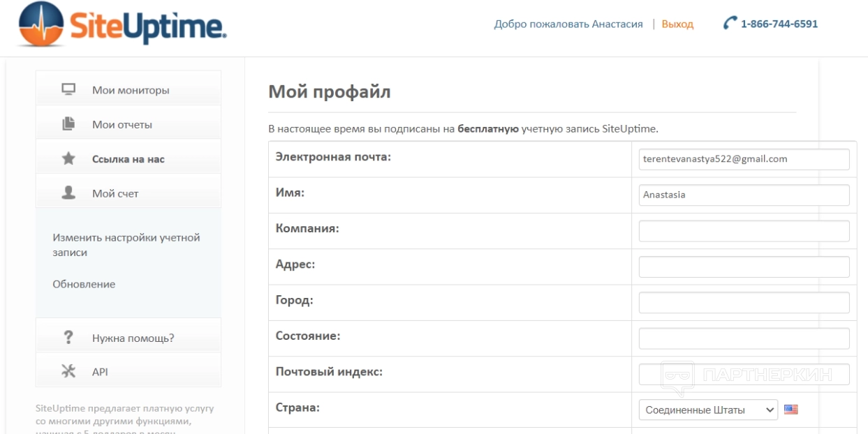The height and width of the screenshot is (434, 868).
Task: Click the Обновление link
Action: [84, 284]
